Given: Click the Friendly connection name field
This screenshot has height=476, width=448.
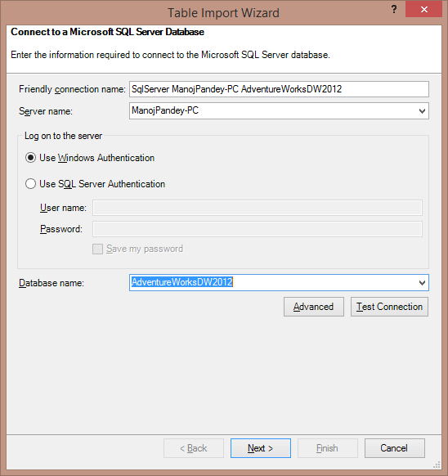Looking at the screenshot, I should [x=279, y=89].
